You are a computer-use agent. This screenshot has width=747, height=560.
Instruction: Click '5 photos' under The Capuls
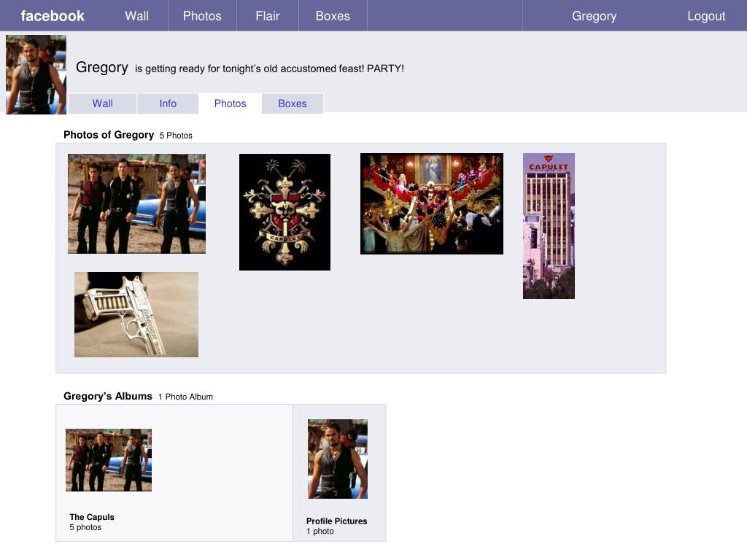click(x=85, y=527)
